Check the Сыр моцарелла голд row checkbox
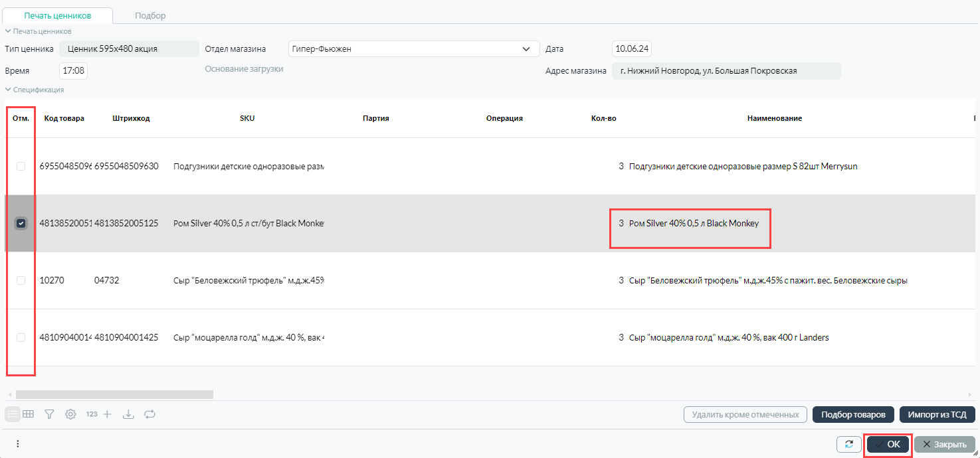980x458 pixels. tap(21, 337)
